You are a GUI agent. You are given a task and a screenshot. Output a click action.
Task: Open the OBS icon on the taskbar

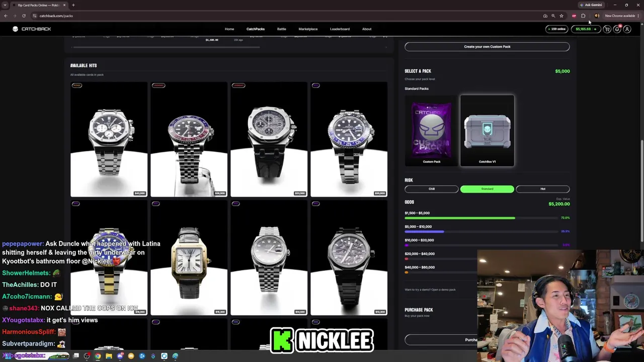coord(87,356)
